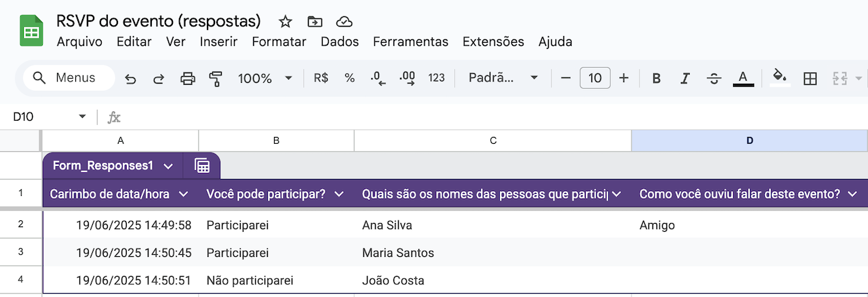Click the redo arrow icon

(159, 79)
